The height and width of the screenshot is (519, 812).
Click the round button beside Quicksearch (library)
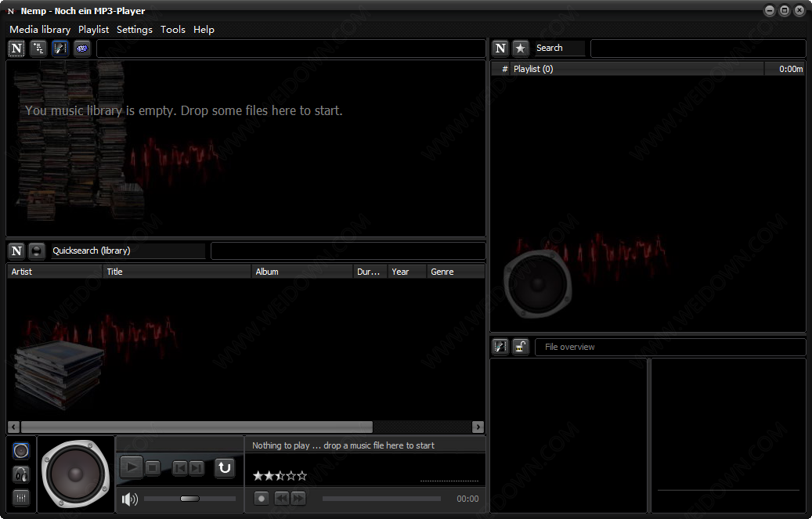pos(36,250)
